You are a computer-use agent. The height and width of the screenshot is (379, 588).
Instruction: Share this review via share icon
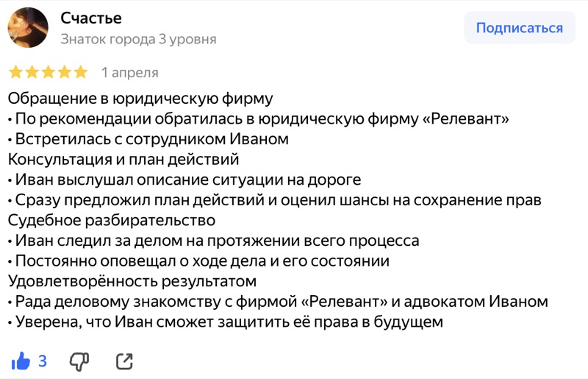tap(124, 362)
